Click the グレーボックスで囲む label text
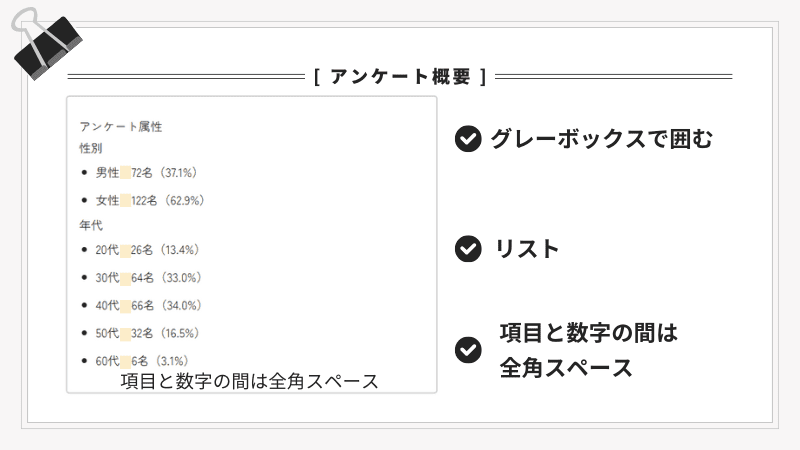 coord(601,139)
